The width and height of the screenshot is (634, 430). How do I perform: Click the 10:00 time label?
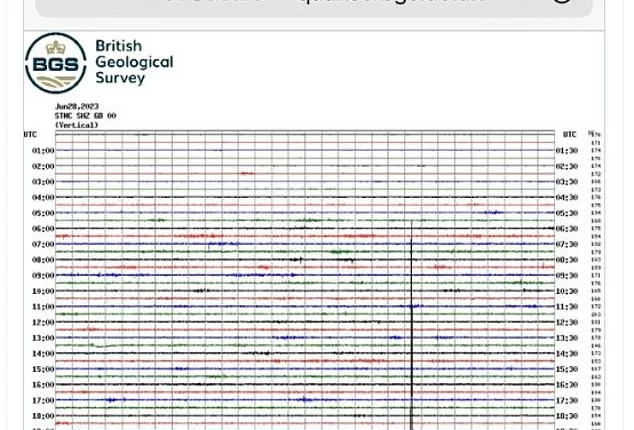pyautogui.click(x=43, y=291)
